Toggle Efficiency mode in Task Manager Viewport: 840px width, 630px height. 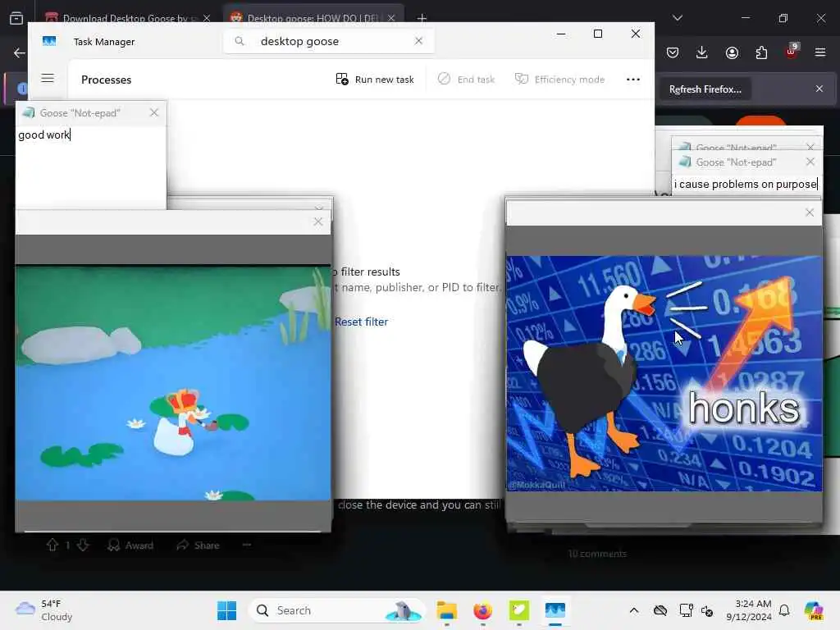tap(559, 80)
